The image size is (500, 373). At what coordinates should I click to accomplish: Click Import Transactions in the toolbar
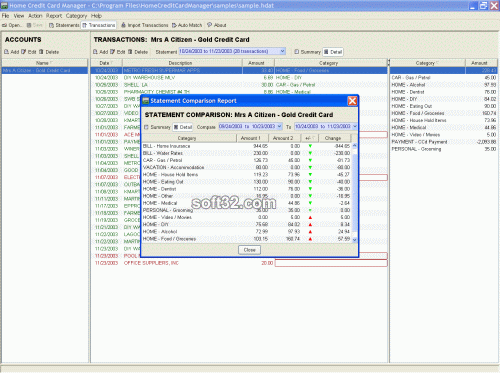click(144, 25)
